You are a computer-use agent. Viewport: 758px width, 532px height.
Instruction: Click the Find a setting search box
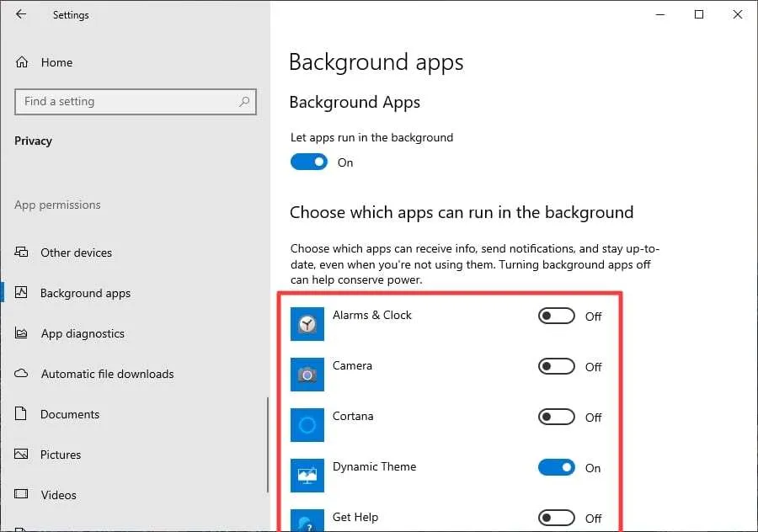coord(136,102)
